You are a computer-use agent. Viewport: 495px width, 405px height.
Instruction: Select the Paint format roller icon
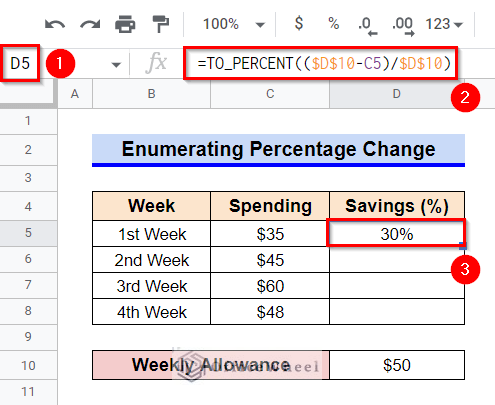coord(160,24)
